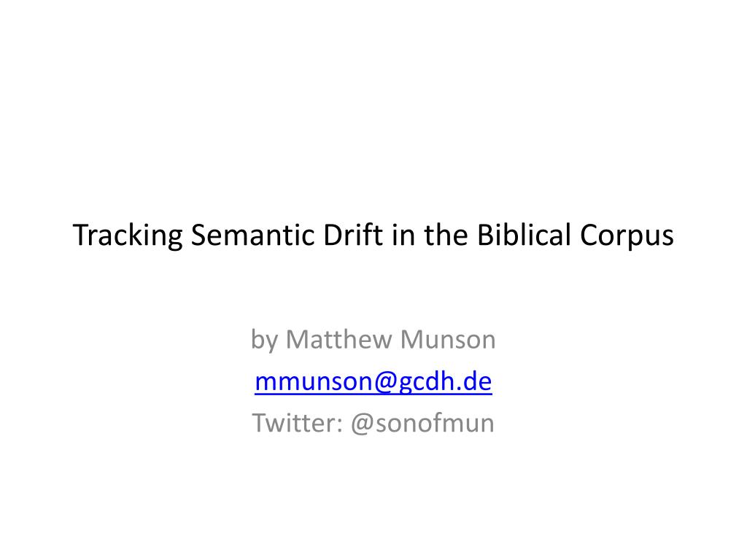Open the mmunson@gcdh.de email link

tap(373, 381)
